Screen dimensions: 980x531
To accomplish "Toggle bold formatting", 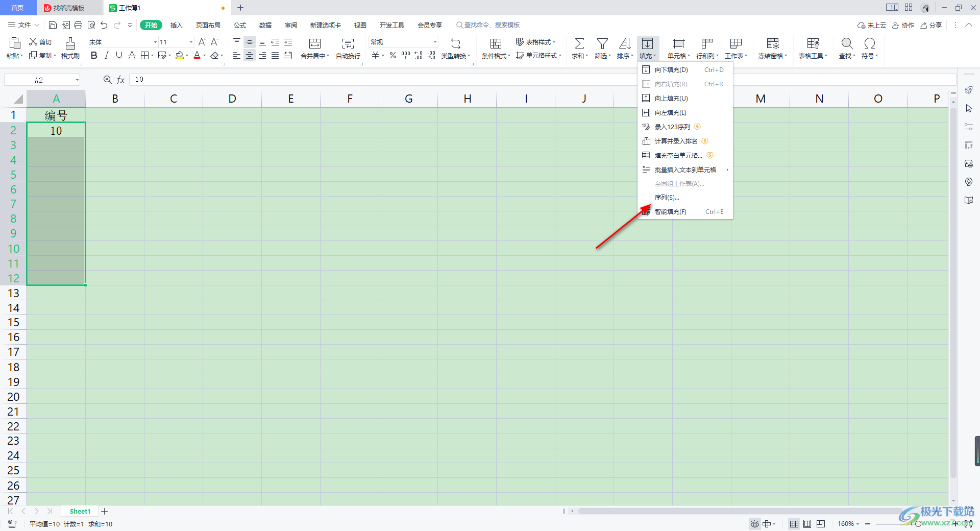I will tap(94, 55).
